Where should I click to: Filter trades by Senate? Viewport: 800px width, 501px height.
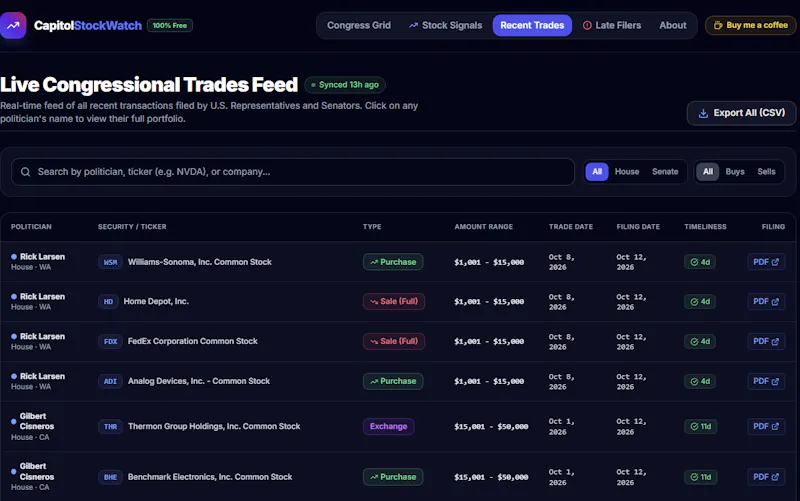665,172
